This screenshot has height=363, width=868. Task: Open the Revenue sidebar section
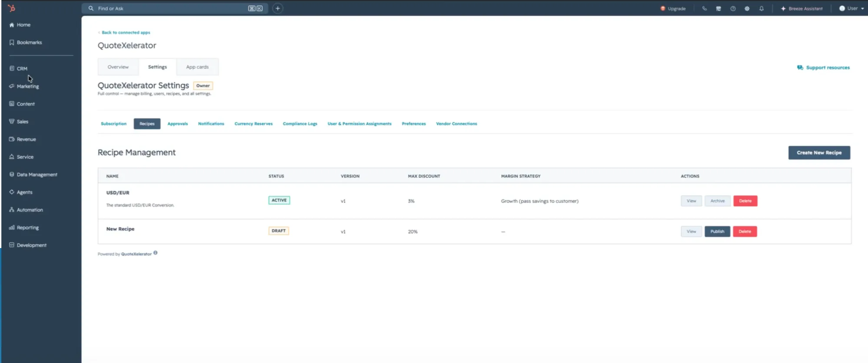pyautogui.click(x=23, y=139)
